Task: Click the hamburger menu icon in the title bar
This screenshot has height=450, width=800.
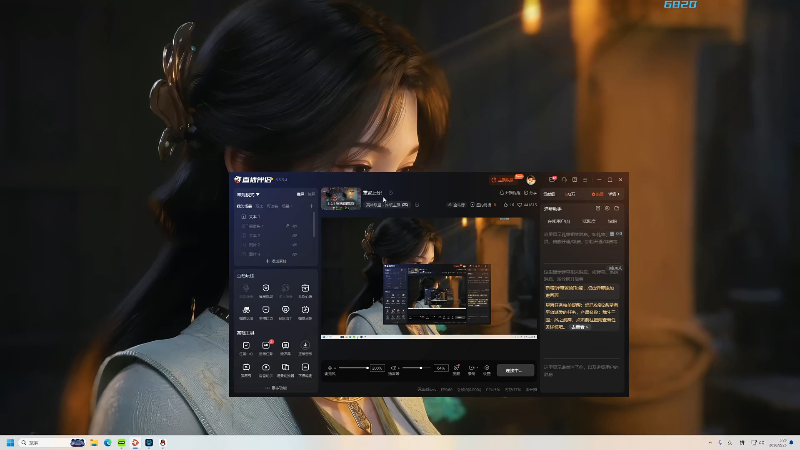Action: [585, 180]
